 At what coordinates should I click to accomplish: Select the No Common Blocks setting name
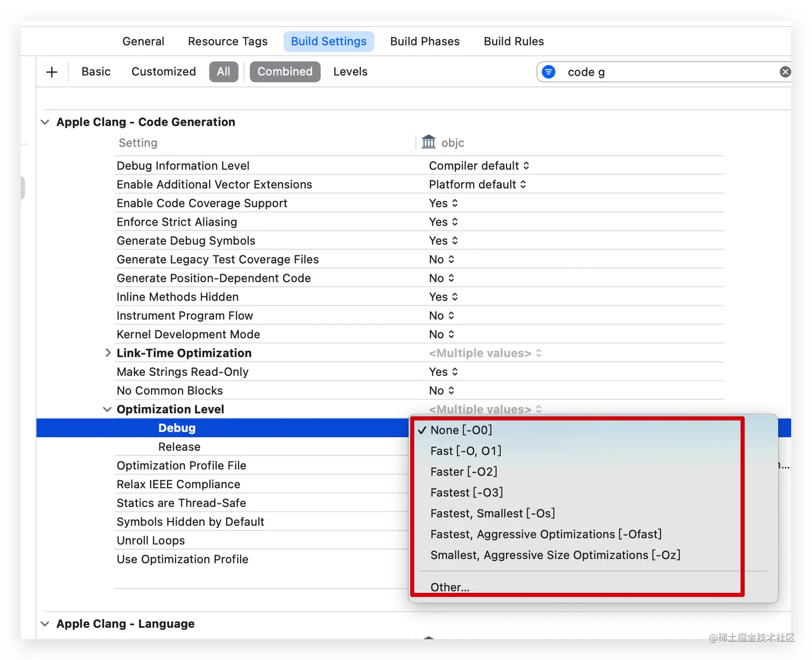coord(170,391)
